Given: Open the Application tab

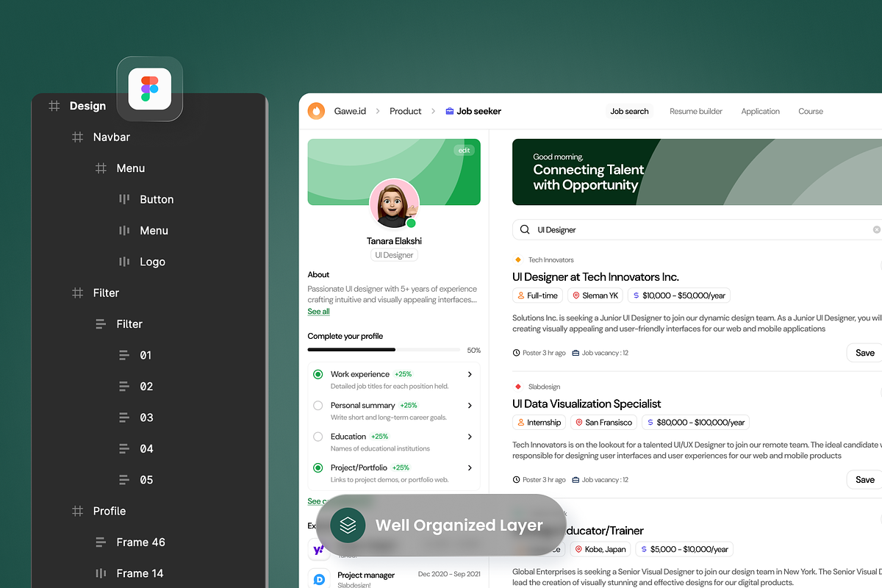Looking at the screenshot, I should point(760,111).
